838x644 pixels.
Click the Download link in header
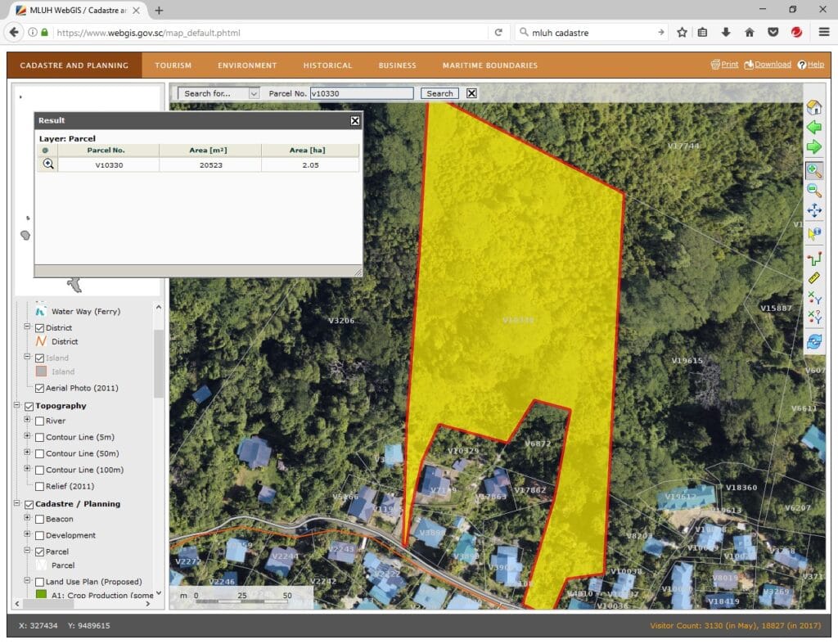click(772, 65)
